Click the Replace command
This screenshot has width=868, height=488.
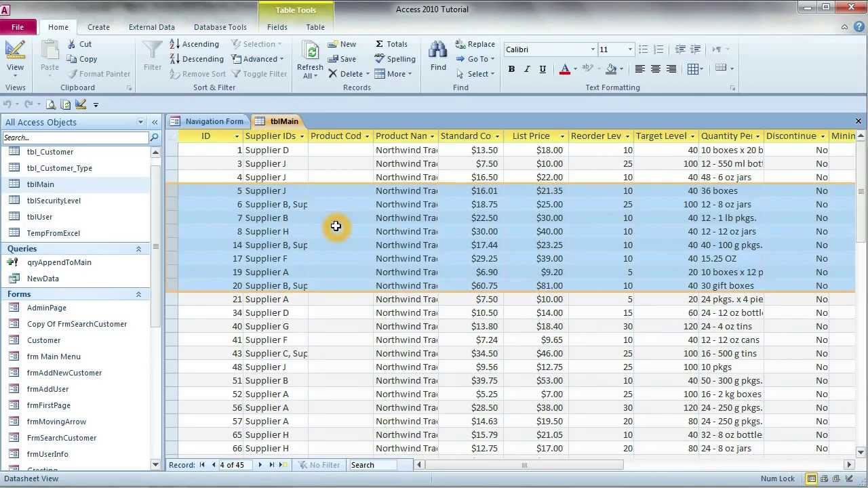[x=475, y=44]
